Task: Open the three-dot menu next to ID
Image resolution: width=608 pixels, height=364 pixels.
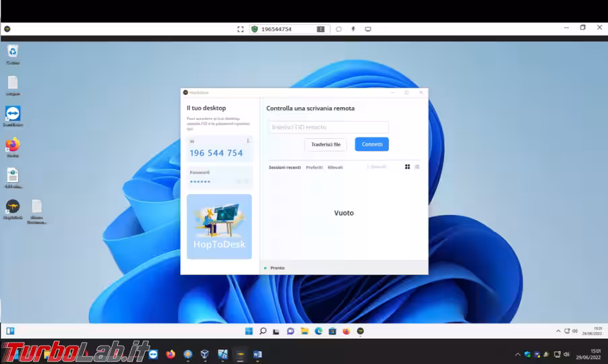Action: pos(248,141)
